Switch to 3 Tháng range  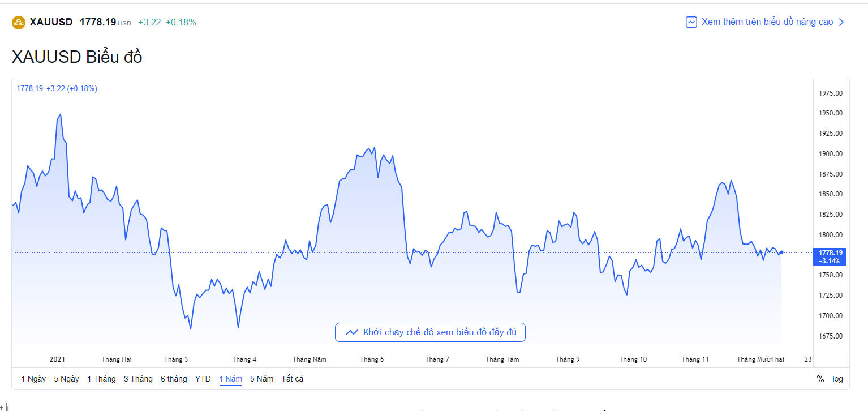click(138, 379)
